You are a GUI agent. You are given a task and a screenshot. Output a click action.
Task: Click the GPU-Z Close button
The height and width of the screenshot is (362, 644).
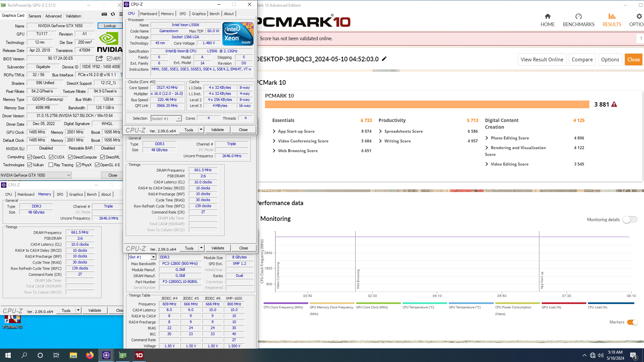113,175
